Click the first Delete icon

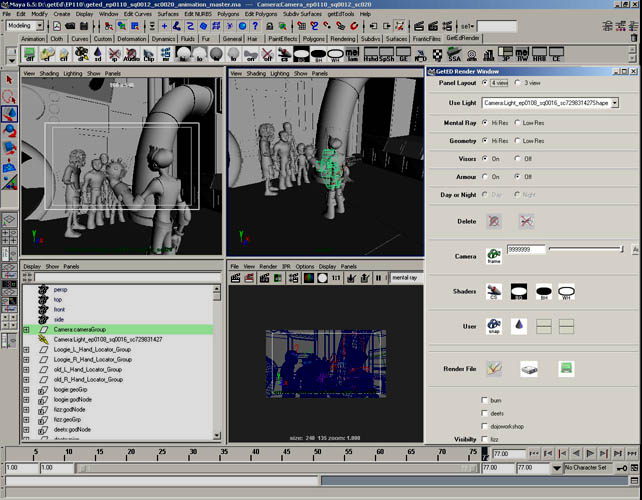click(x=494, y=221)
